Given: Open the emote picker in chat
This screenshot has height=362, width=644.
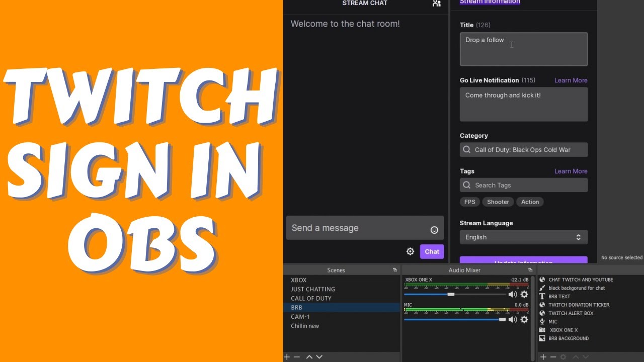Looking at the screenshot, I should coord(434,230).
